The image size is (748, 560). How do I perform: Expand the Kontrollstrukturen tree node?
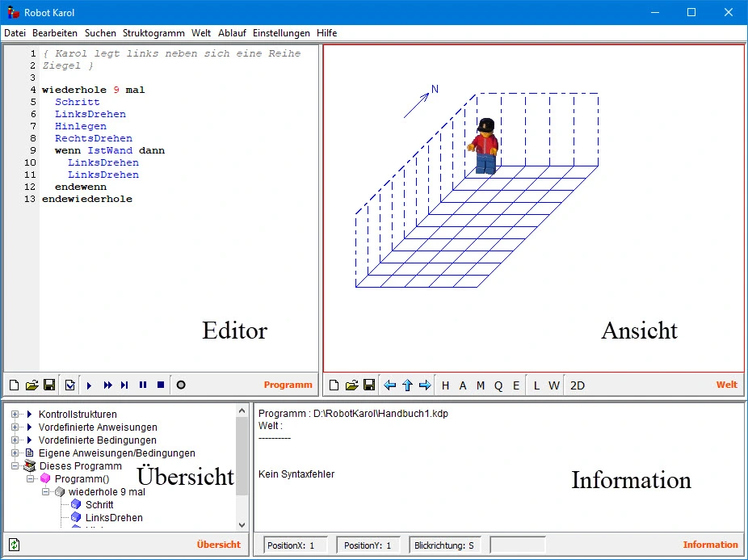tap(15, 415)
